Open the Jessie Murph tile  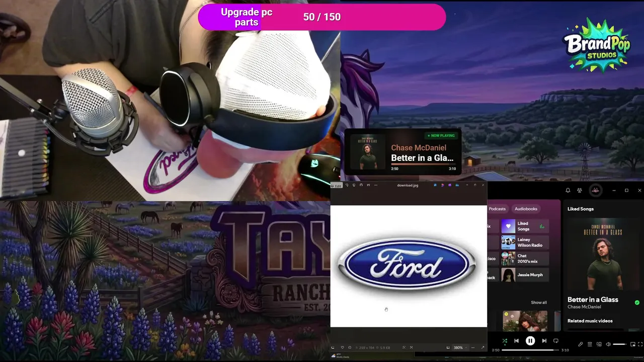point(525,275)
